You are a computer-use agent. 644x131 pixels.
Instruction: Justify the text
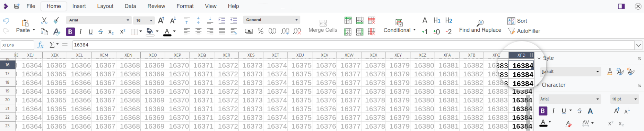(x=222, y=32)
